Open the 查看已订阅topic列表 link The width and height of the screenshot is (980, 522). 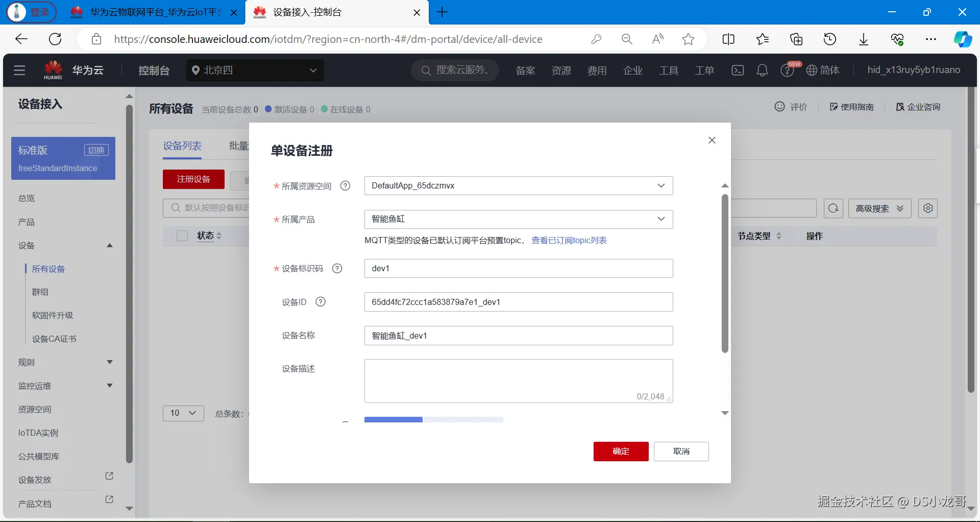pyautogui.click(x=569, y=241)
